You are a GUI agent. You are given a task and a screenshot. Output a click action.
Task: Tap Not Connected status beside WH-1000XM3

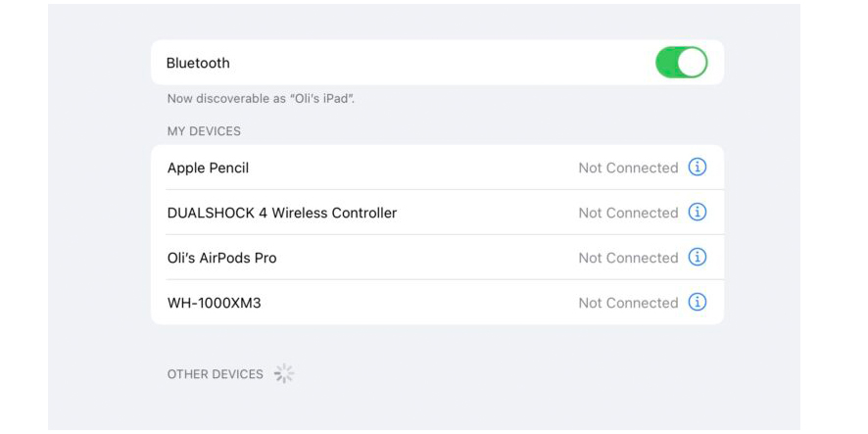[x=628, y=303]
